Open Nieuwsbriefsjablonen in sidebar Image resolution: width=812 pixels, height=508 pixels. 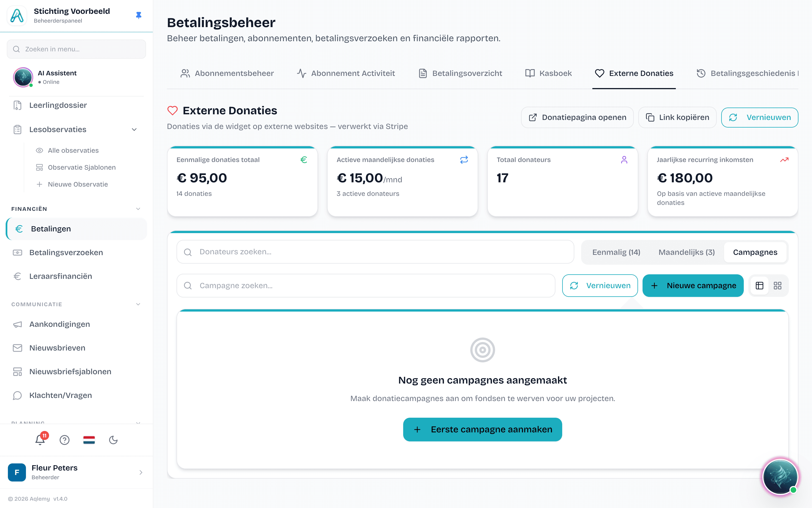click(76, 372)
